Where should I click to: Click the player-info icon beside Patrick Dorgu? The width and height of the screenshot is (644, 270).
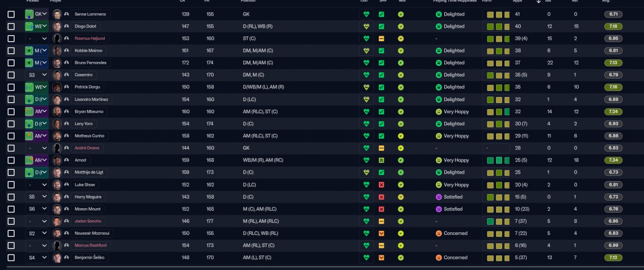(66, 87)
